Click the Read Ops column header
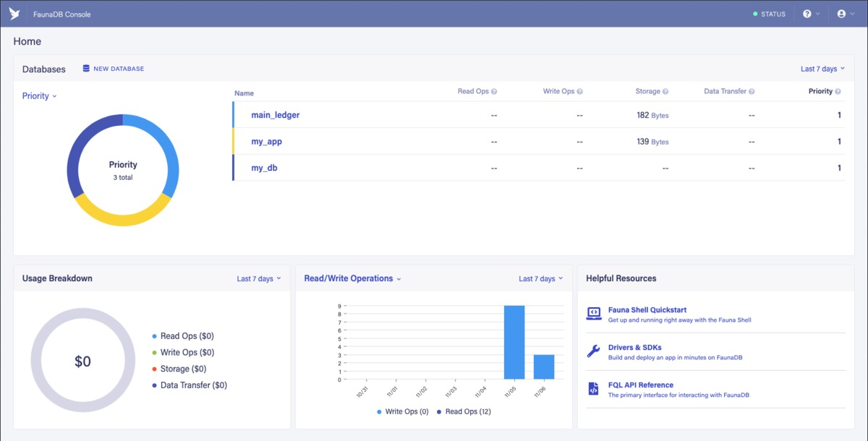 point(473,92)
